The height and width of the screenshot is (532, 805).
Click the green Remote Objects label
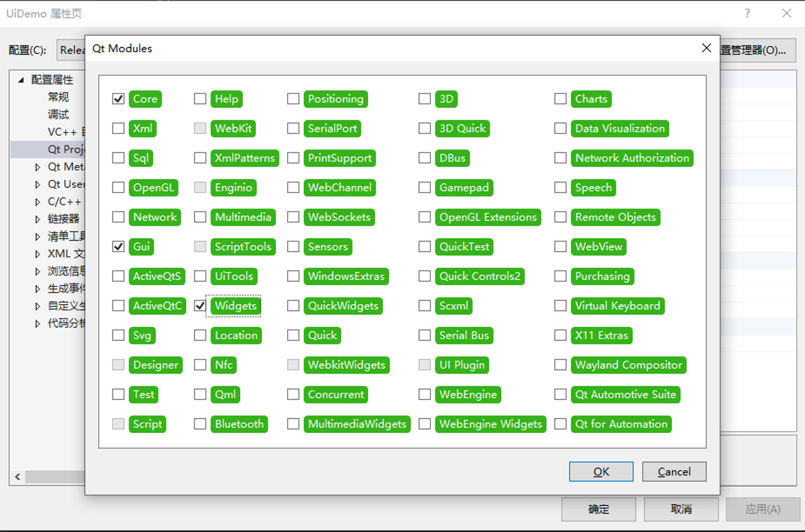[x=615, y=217]
